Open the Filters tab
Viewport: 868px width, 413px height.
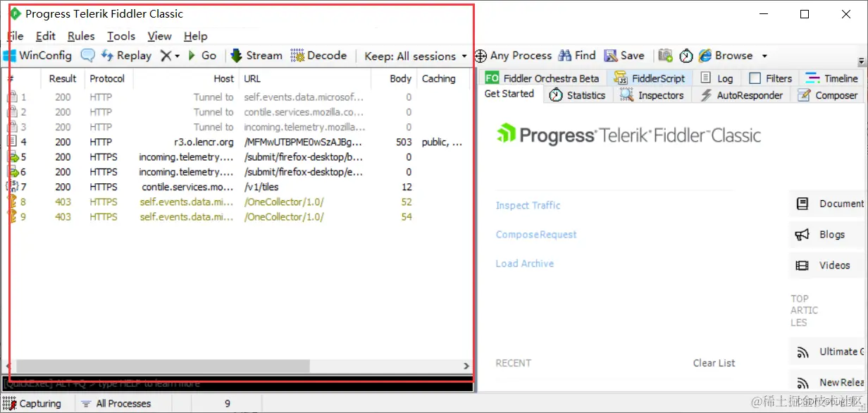(771, 78)
